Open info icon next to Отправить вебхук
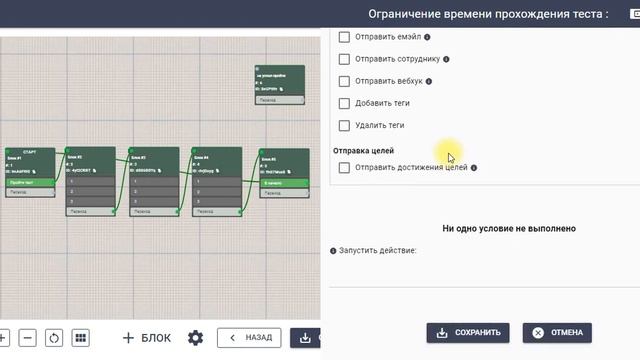640x360 pixels. 429,81
